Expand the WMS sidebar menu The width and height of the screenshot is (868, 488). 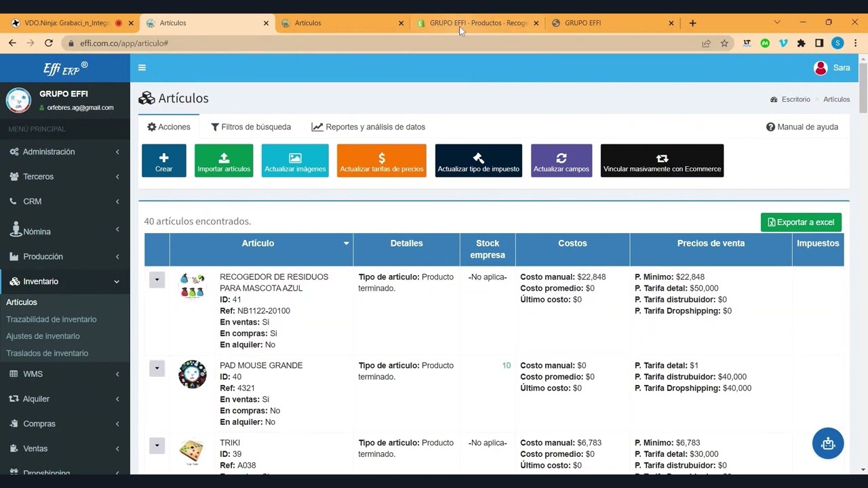[x=65, y=374]
